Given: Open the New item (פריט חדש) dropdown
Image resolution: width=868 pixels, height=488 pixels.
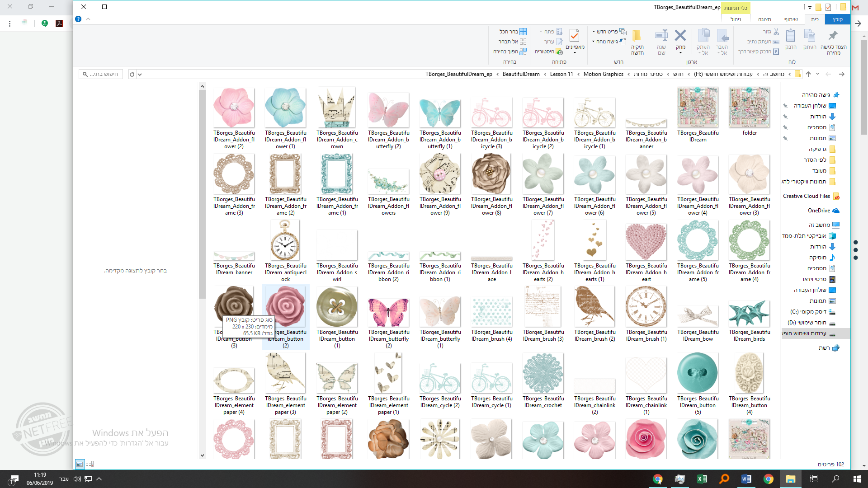Looking at the screenshot, I should 608,32.
